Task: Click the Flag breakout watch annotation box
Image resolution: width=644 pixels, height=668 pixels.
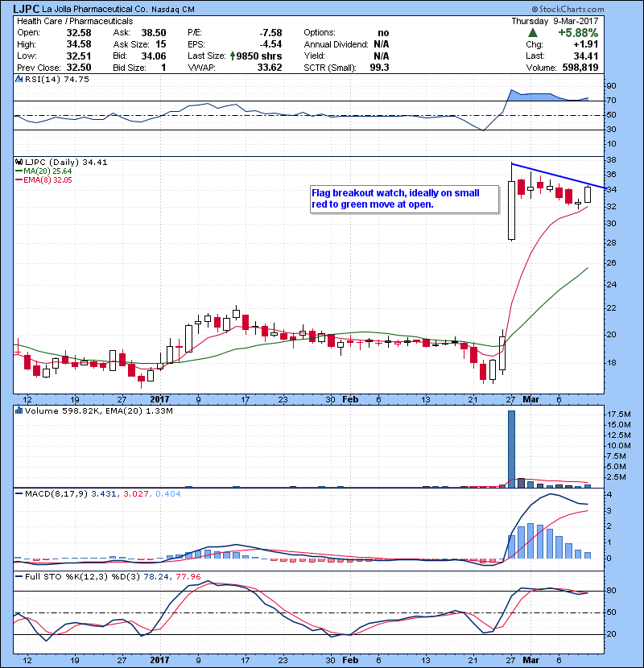Action: (404, 199)
